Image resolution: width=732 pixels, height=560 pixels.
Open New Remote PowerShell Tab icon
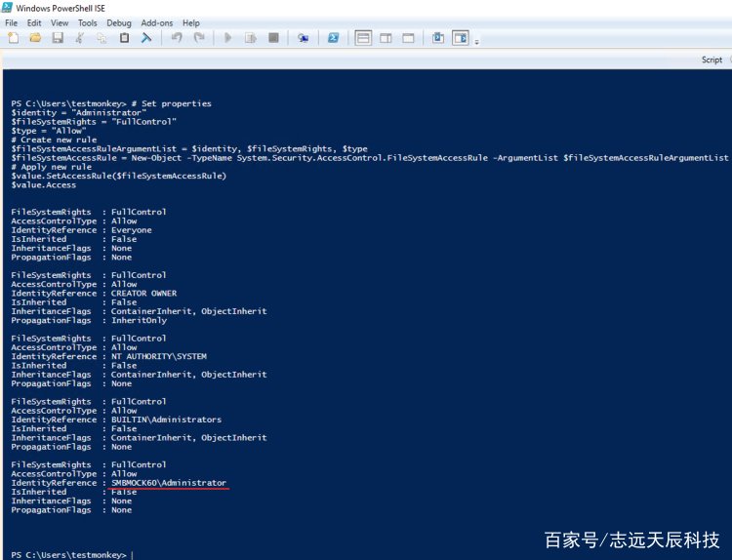tap(304, 38)
